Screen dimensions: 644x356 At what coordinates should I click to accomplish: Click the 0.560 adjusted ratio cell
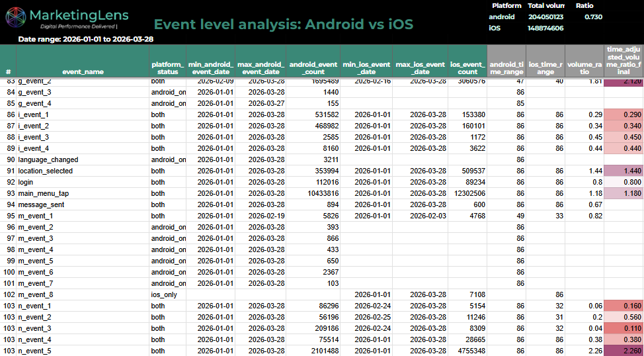coord(624,318)
